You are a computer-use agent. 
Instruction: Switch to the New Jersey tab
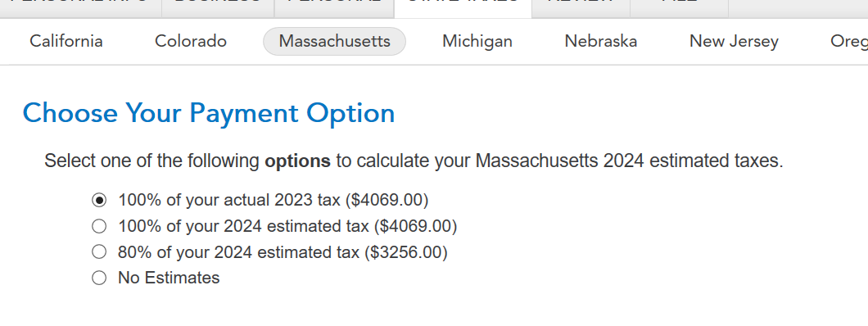734,42
